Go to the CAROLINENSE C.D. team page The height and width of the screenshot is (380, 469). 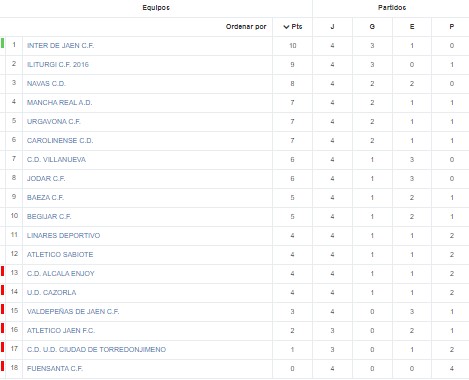(60, 141)
